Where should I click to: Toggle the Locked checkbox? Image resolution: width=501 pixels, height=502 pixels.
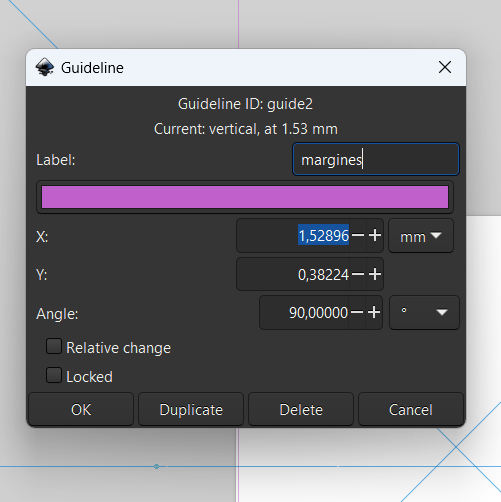point(54,375)
